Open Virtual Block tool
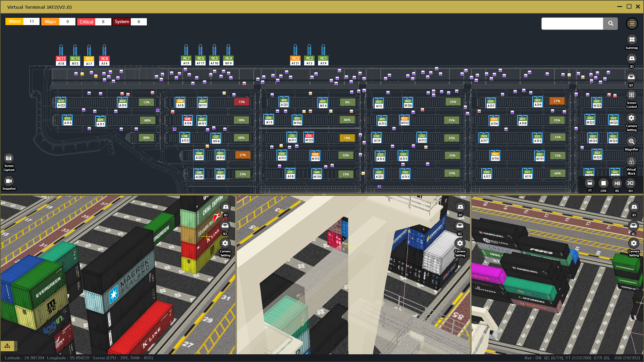 (x=631, y=162)
